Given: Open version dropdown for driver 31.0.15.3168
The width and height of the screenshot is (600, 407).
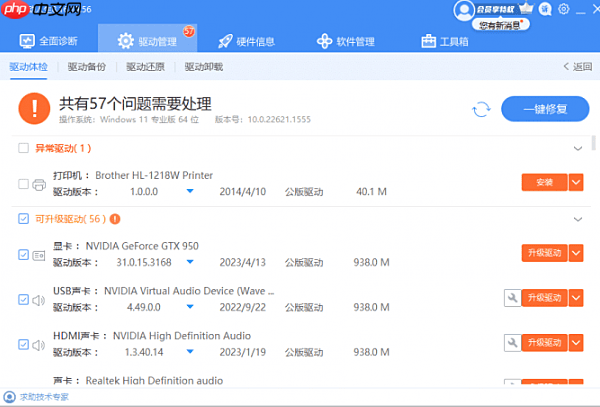Looking at the screenshot, I should point(190,262).
